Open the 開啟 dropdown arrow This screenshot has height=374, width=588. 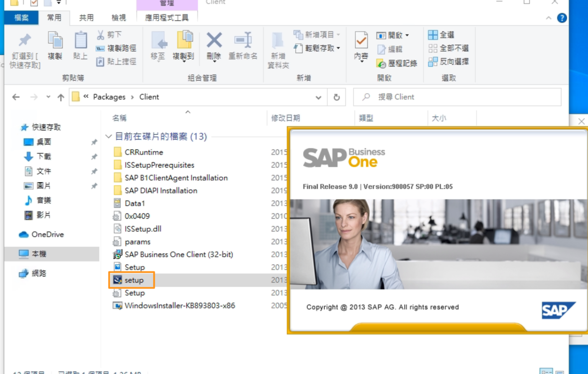click(x=407, y=35)
